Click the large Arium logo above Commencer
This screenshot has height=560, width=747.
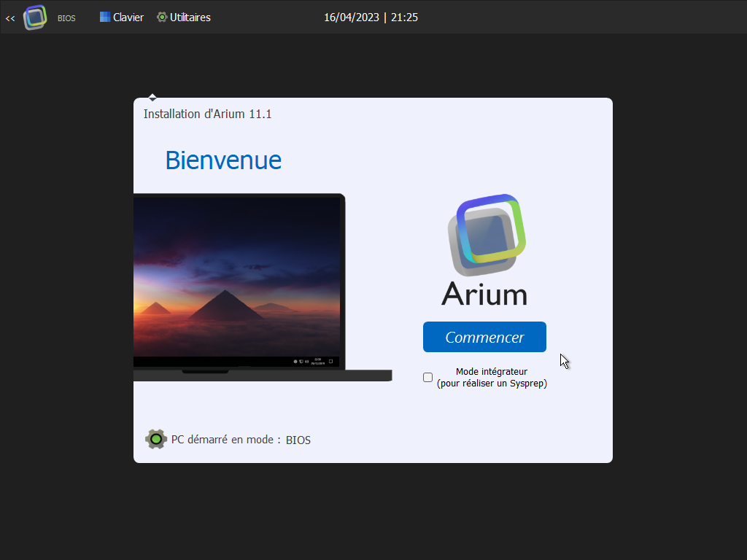tap(487, 235)
